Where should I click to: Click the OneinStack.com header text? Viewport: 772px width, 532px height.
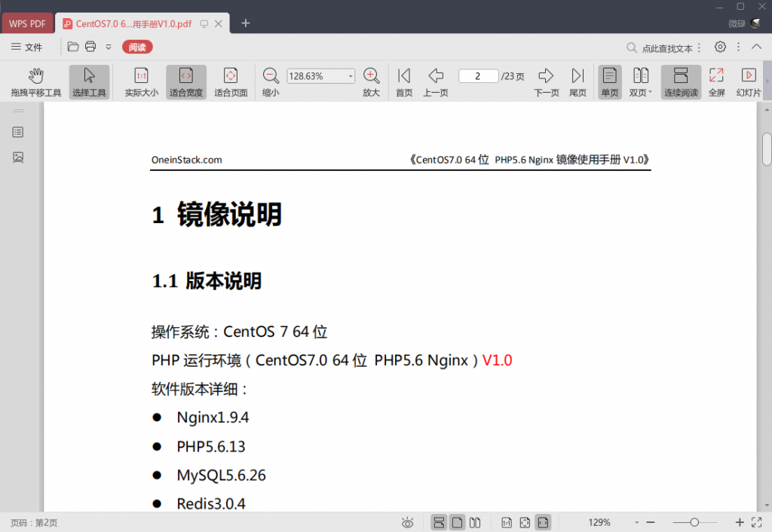(187, 160)
